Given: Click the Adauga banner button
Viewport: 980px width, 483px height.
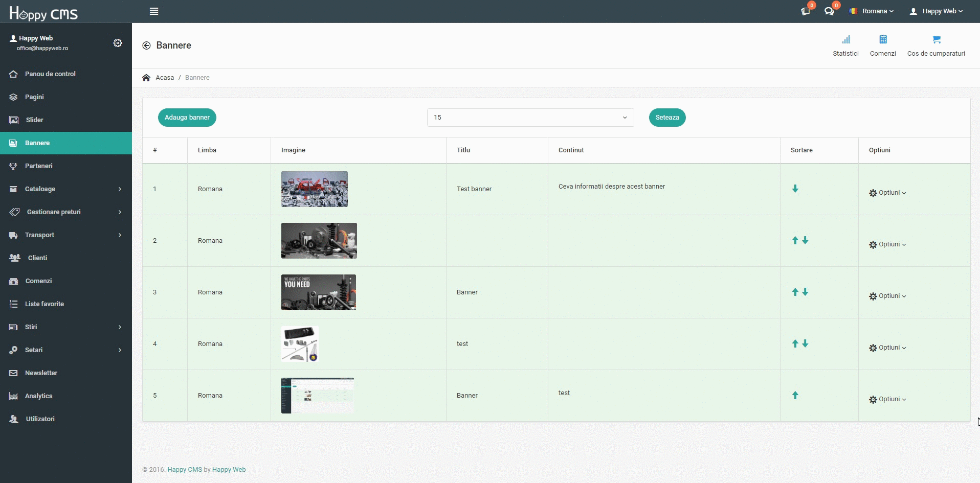Looking at the screenshot, I should 187,118.
